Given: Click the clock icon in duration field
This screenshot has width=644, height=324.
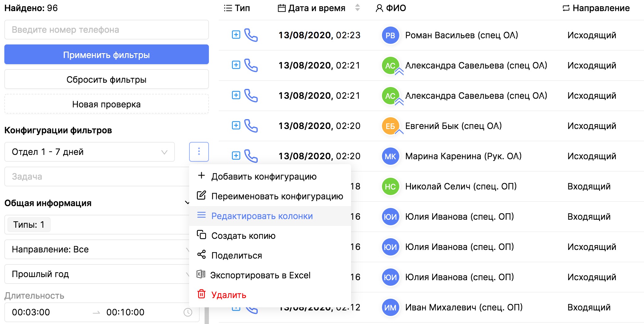Looking at the screenshot, I should pos(188,312).
